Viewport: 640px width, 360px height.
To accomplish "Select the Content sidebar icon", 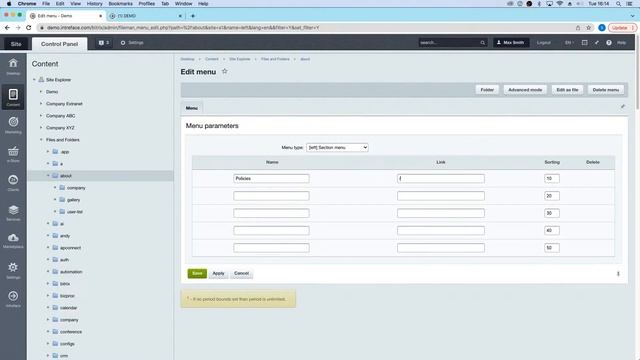I will point(13,97).
